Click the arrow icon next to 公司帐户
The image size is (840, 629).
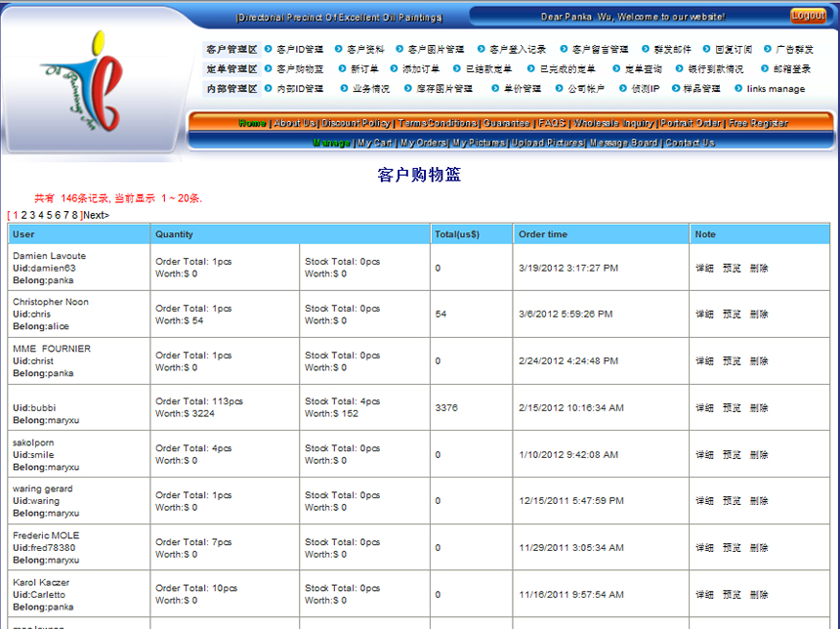coord(560,89)
